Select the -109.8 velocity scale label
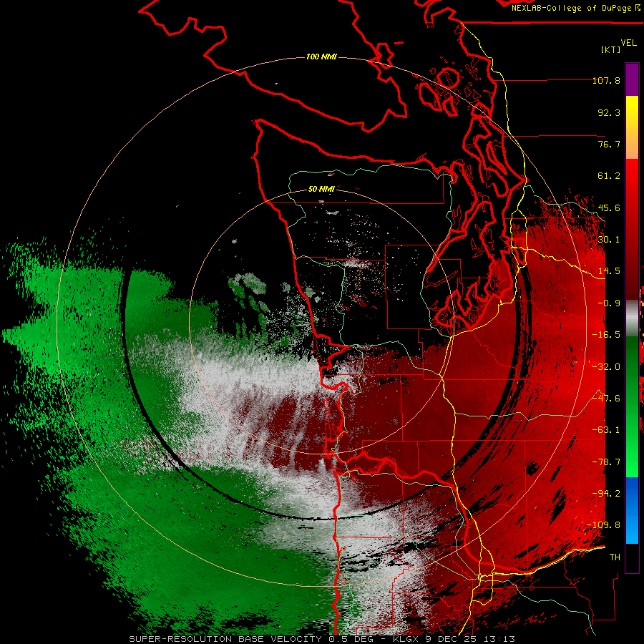The image size is (644, 644). 604,525
